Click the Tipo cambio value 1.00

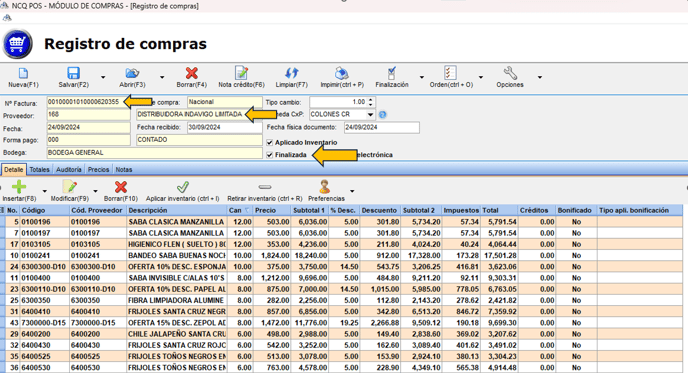(338, 102)
